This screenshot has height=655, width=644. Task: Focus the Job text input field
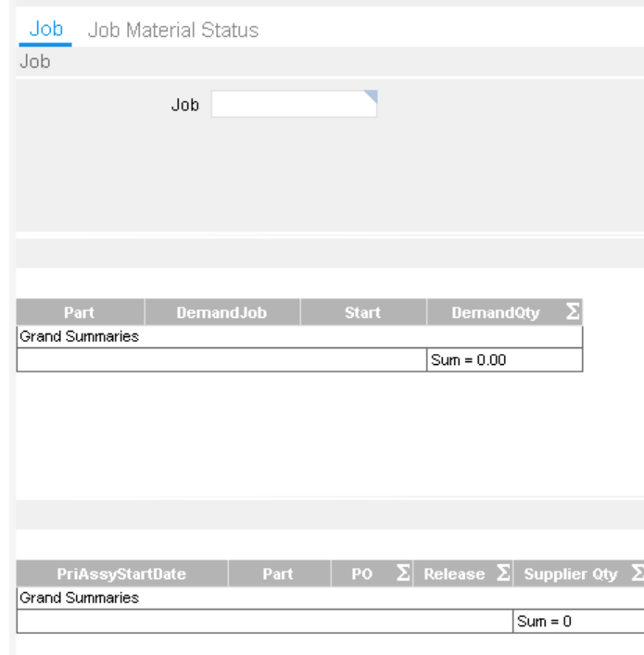pyautogui.click(x=293, y=105)
